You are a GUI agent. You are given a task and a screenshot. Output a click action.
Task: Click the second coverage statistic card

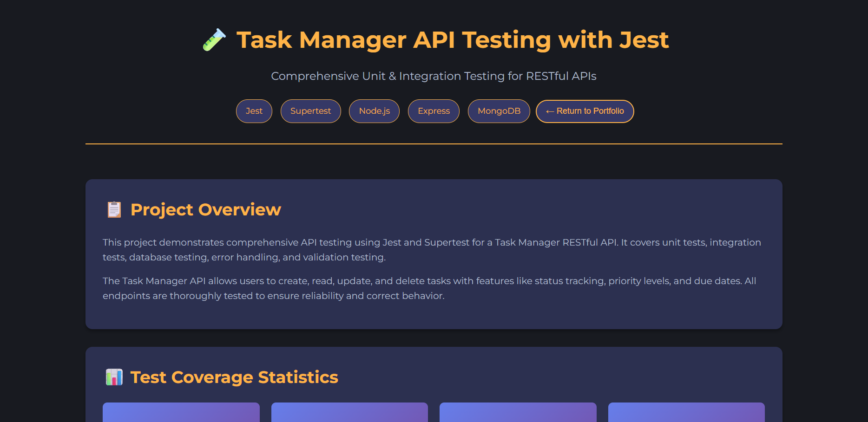click(349, 412)
